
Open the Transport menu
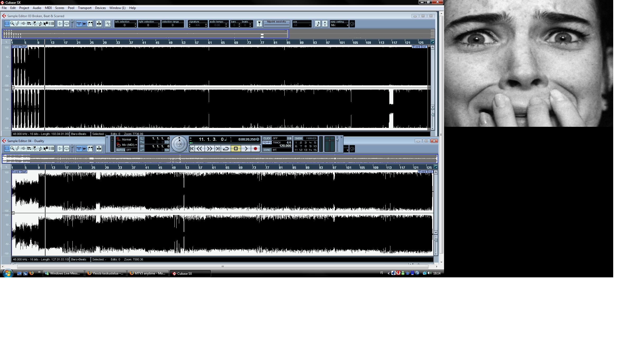[x=85, y=8]
